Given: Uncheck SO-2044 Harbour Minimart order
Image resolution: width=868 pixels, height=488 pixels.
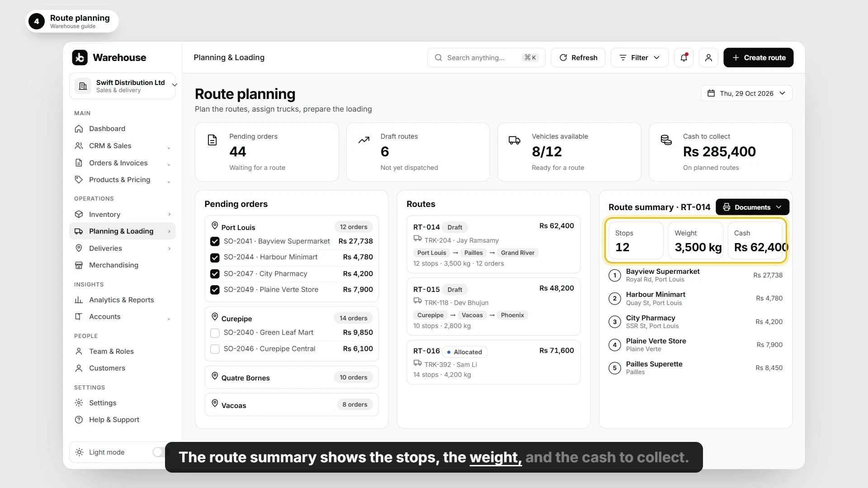Looking at the screenshot, I should [215, 258].
